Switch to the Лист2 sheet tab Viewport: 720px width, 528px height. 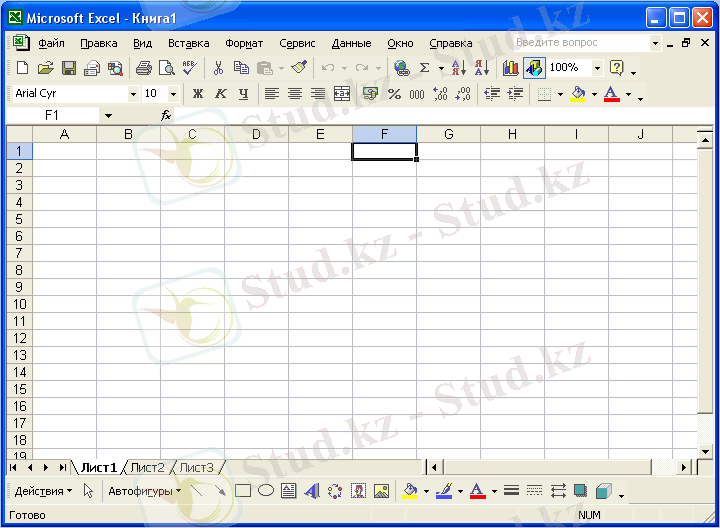coord(147,467)
